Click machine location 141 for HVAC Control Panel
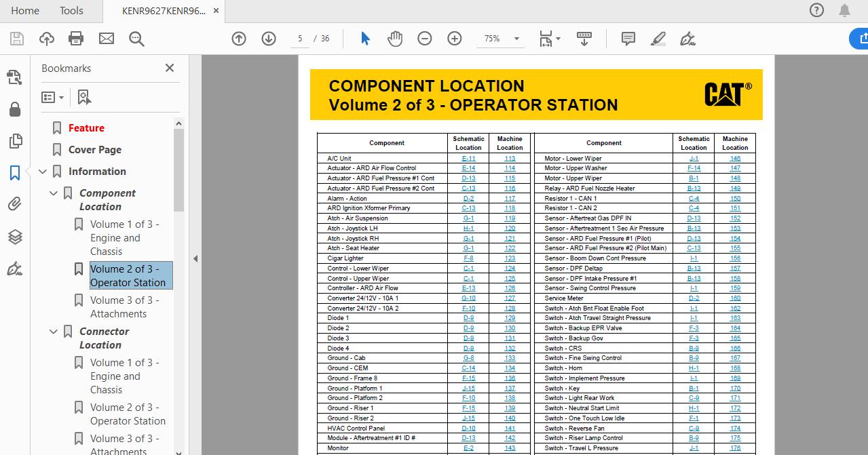The height and width of the screenshot is (455, 868). click(510, 429)
